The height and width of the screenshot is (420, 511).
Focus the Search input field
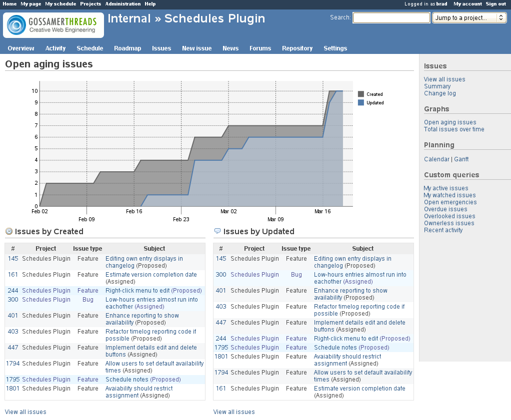pos(391,17)
